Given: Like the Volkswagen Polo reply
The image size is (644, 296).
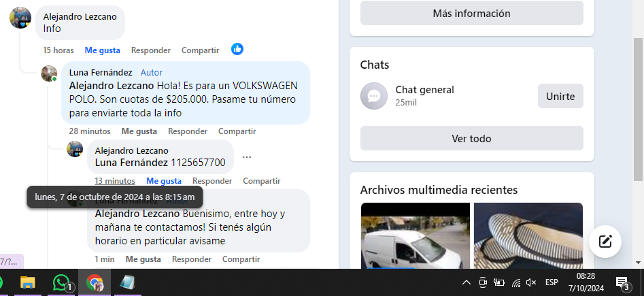Looking at the screenshot, I should pos(139,131).
